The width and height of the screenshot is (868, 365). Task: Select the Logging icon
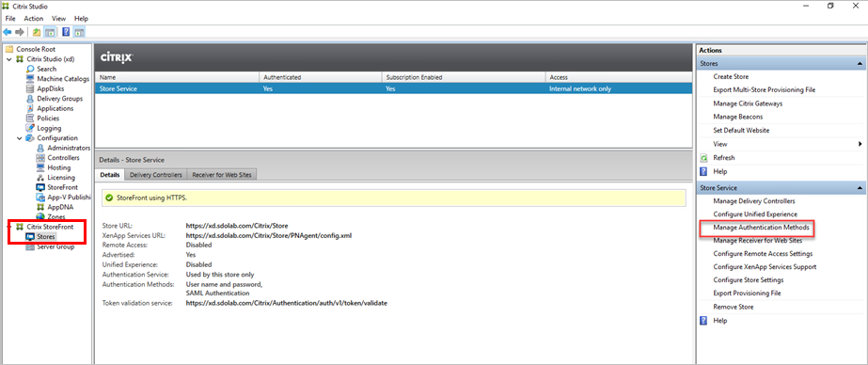pyautogui.click(x=31, y=128)
